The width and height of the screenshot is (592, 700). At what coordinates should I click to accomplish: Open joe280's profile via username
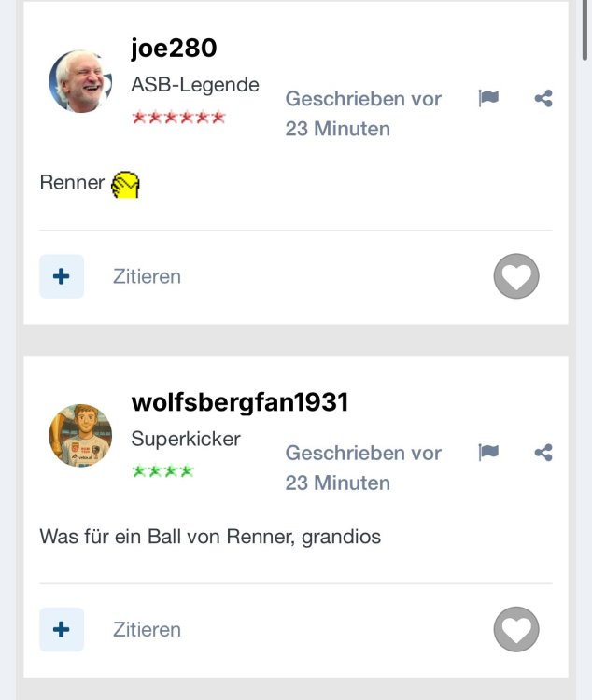click(x=174, y=48)
